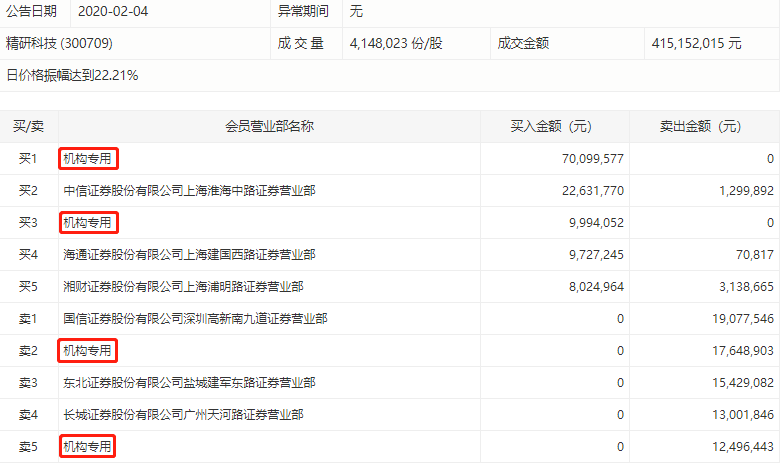Click the 买1 row label
Viewport: 781px width, 468px height.
click(x=28, y=159)
